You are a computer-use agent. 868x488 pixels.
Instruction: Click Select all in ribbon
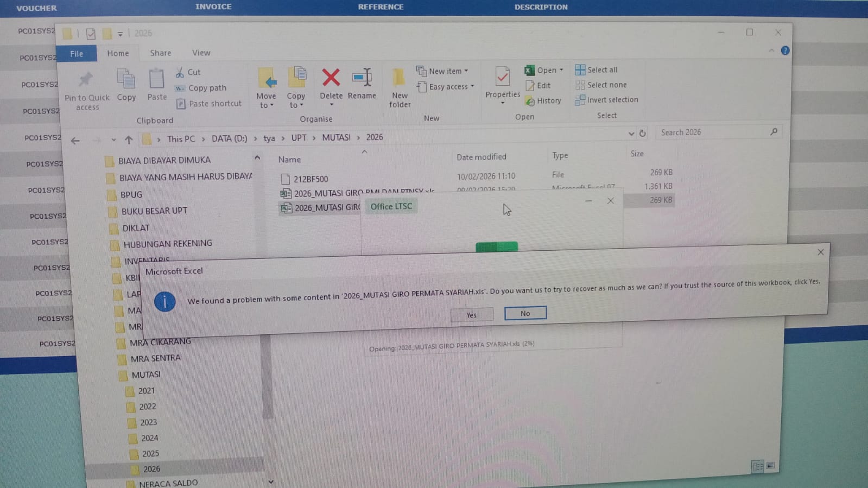pyautogui.click(x=596, y=69)
